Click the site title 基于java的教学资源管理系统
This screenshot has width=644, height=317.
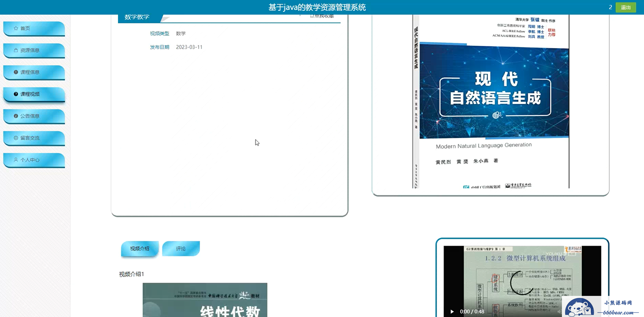(x=317, y=7)
